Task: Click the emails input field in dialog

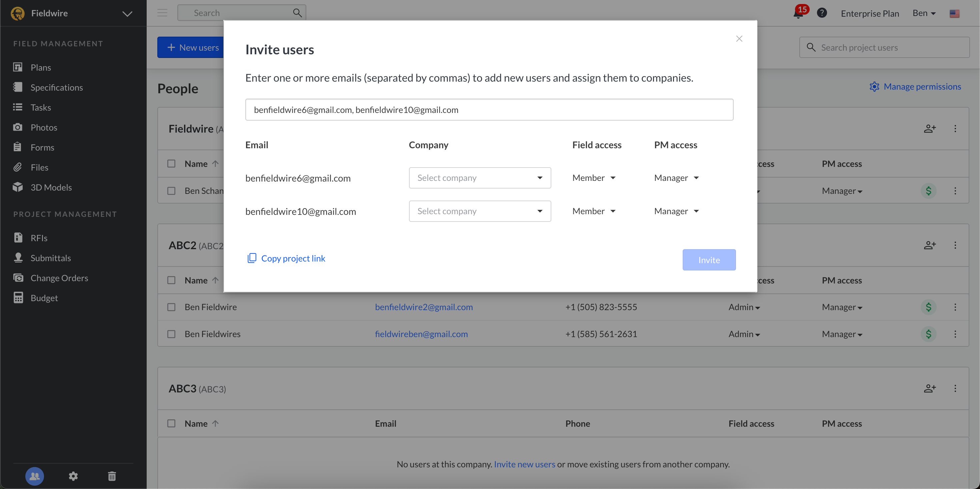Action: 489,110
